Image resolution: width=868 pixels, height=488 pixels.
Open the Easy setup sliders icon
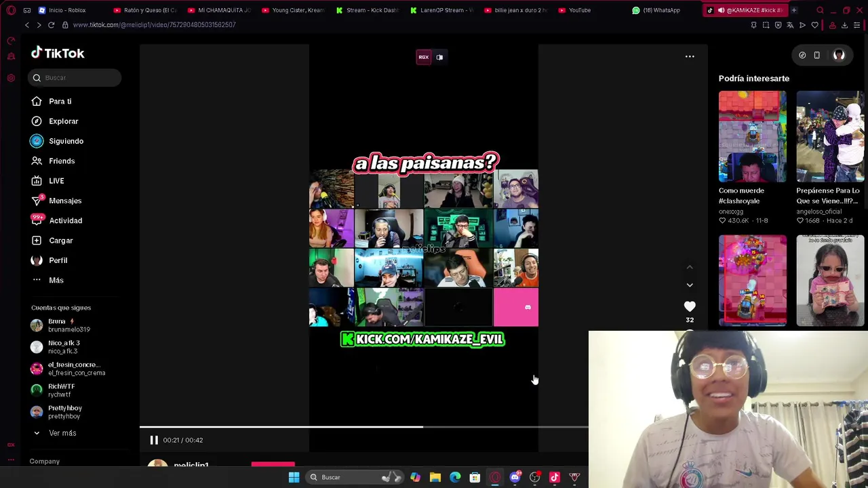tap(857, 25)
